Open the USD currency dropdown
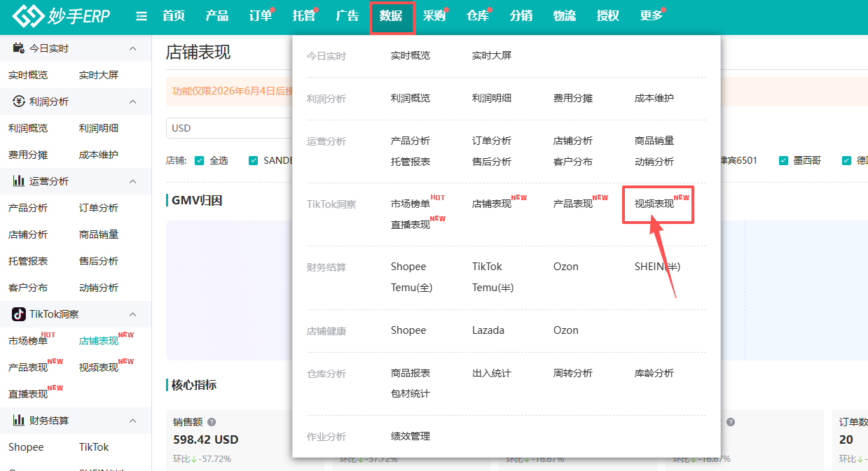 pyautogui.click(x=229, y=128)
